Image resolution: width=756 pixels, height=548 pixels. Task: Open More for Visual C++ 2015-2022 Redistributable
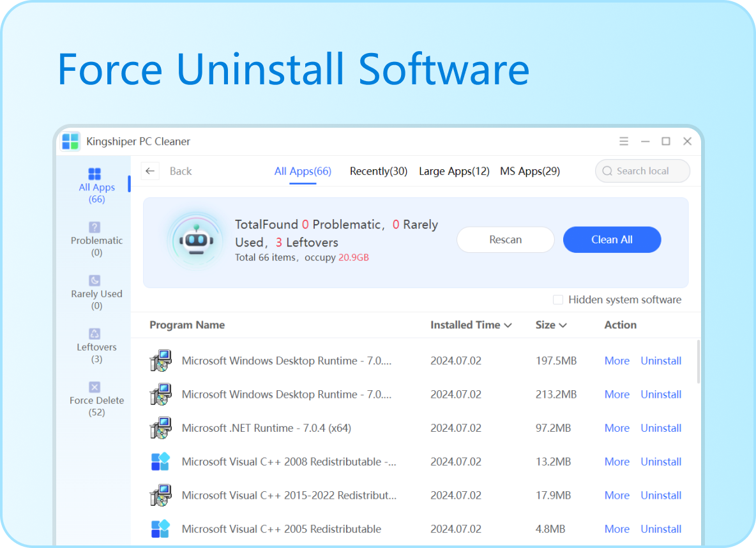point(617,496)
